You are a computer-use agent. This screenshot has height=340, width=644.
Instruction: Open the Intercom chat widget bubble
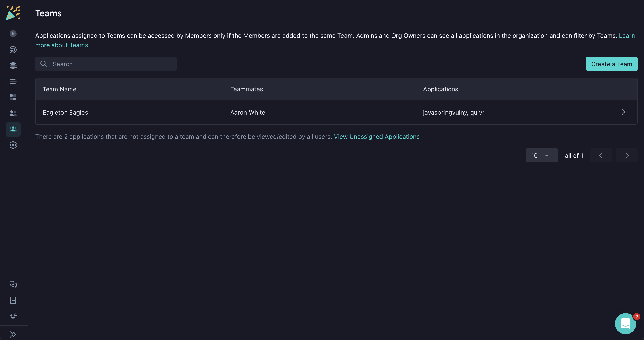coord(625,324)
